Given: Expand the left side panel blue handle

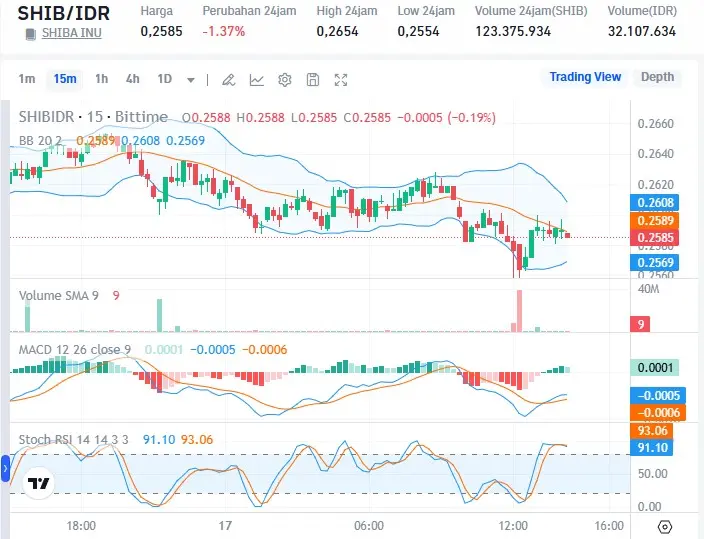Looking at the screenshot, I should [5, 468].
